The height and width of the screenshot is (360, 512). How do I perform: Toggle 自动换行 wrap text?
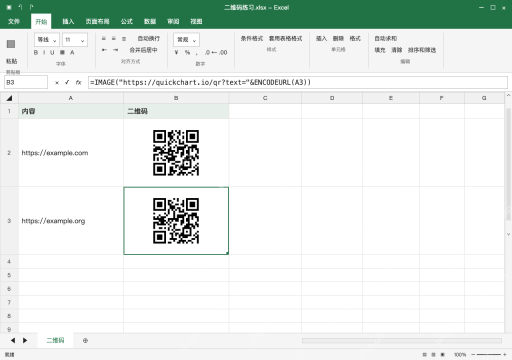pyautogui.click(x=149, y=39)
